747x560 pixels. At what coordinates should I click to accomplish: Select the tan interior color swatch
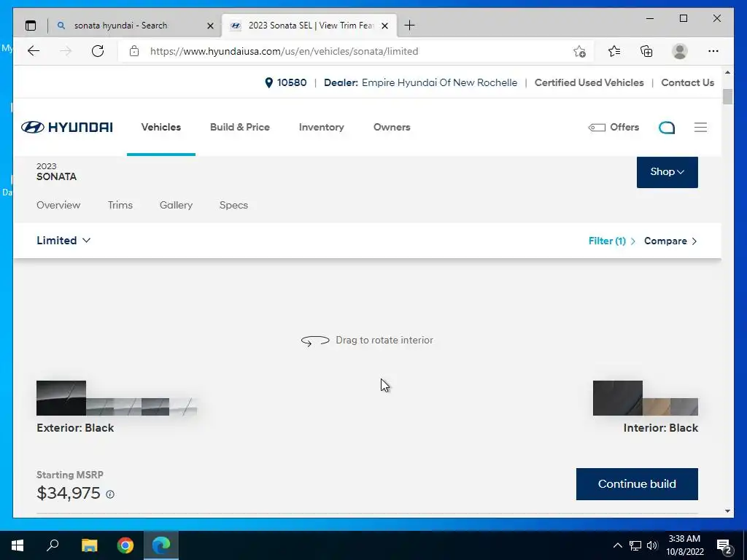coord(657,407)
